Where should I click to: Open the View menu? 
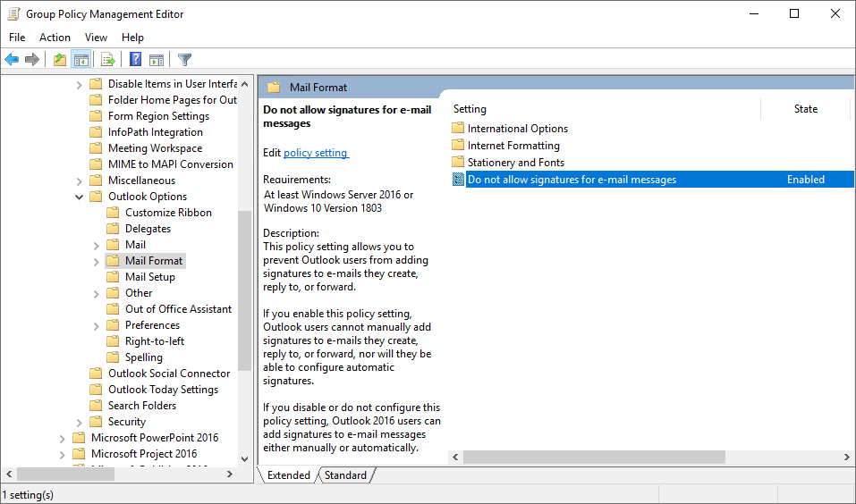(x=96, y=37)
